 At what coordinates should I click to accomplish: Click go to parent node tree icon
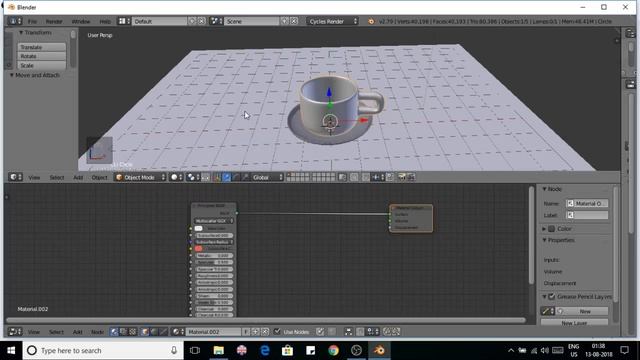tap(332, 332)
